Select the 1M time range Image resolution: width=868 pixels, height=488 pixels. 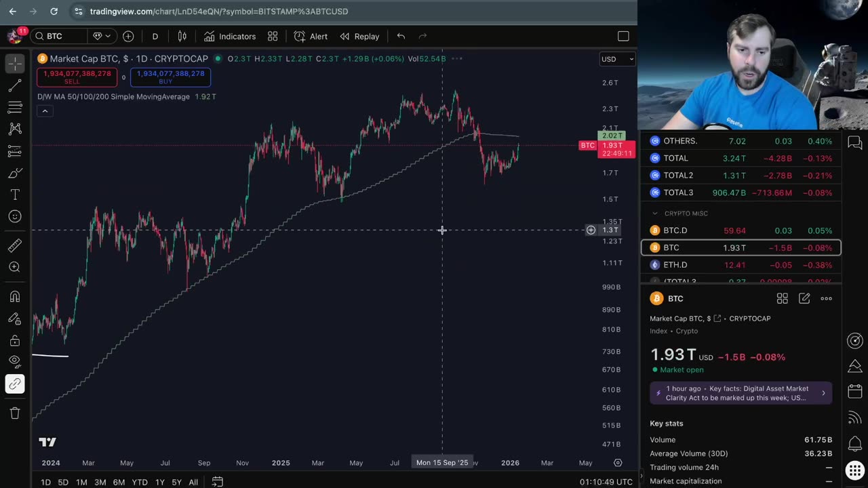pos(81,482)
